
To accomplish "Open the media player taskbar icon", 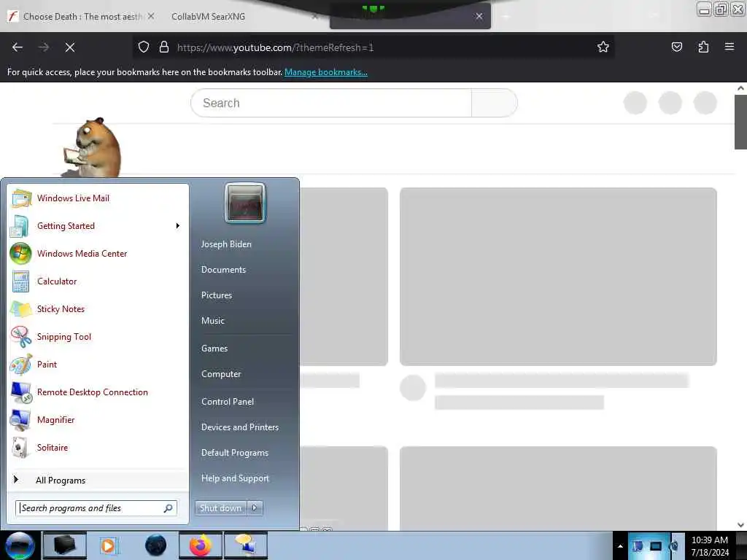I will pos(109,545).
